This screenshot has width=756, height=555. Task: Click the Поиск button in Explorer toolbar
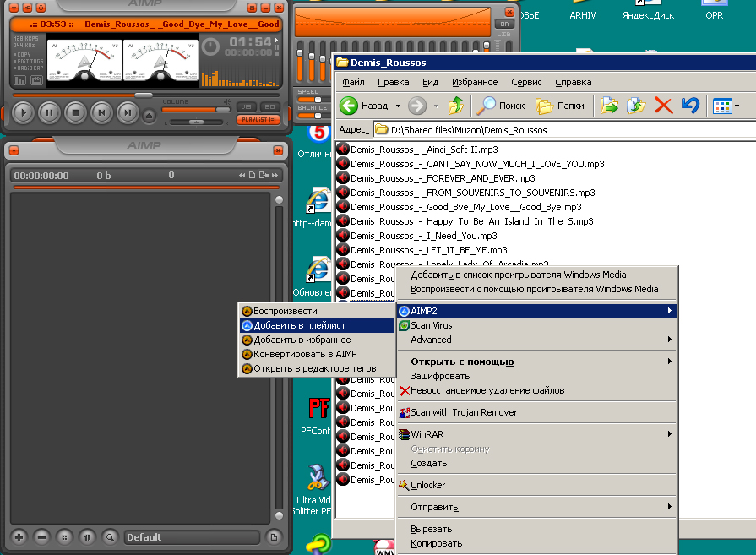[x=501, y=106]
